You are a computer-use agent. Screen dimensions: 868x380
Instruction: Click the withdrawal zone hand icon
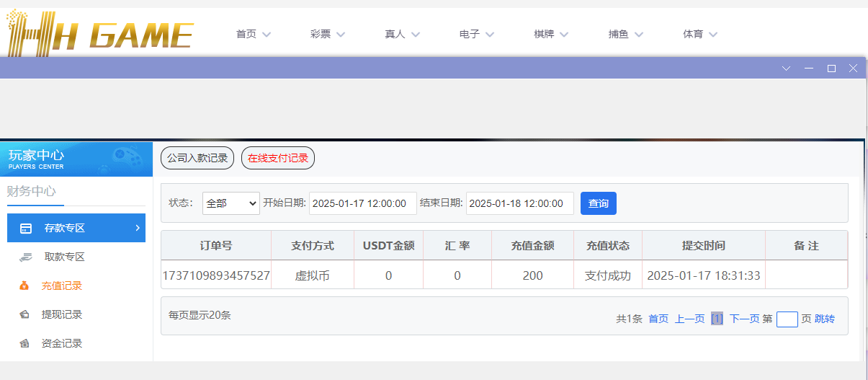pos(26,257)
